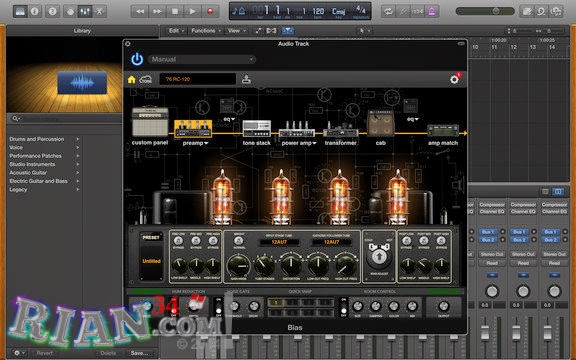Rewind the transport

point(140,11)
